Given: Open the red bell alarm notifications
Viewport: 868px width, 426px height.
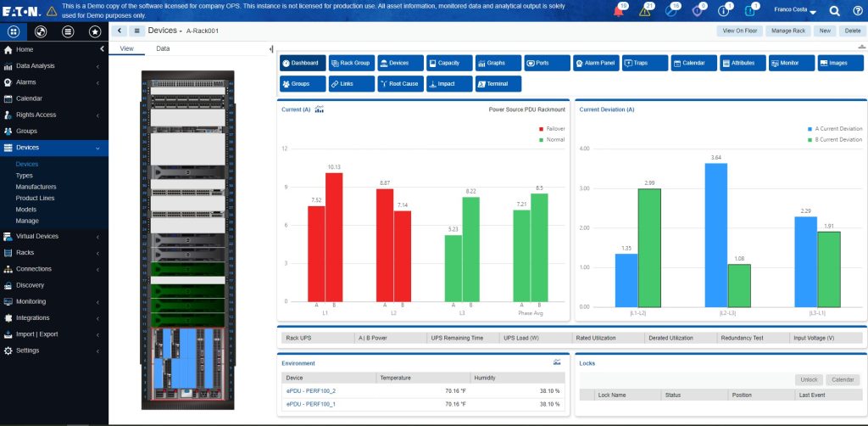Looking at the screenshot, I should click(x=619, y=11).
